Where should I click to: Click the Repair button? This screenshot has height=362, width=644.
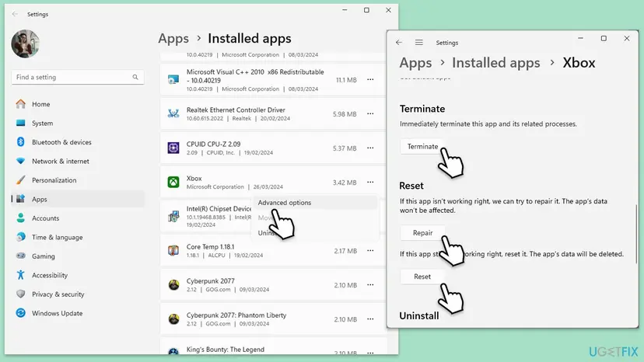(x=422, y=233)
